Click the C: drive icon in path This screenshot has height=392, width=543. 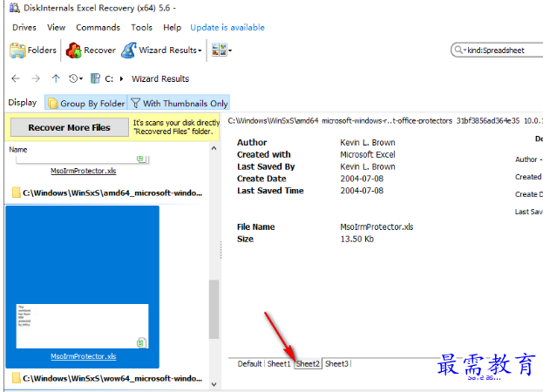(x=95, y=78)
